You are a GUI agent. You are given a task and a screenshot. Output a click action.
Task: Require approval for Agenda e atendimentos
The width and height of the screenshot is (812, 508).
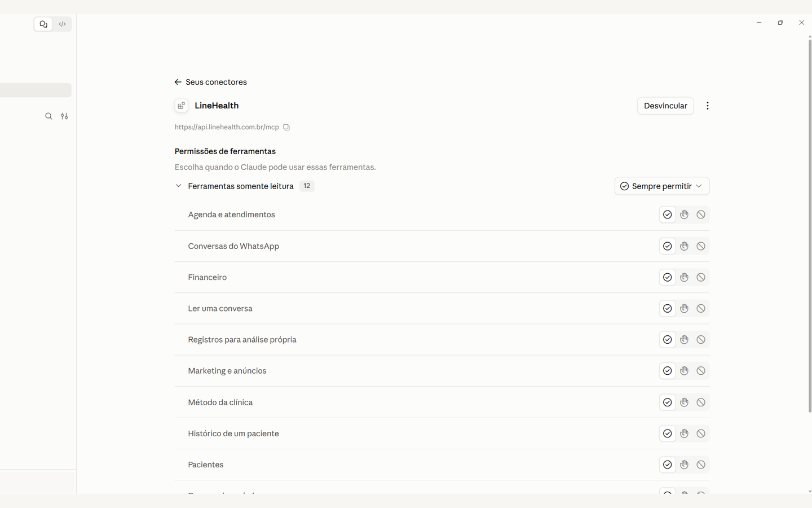(x=684, y=214)
